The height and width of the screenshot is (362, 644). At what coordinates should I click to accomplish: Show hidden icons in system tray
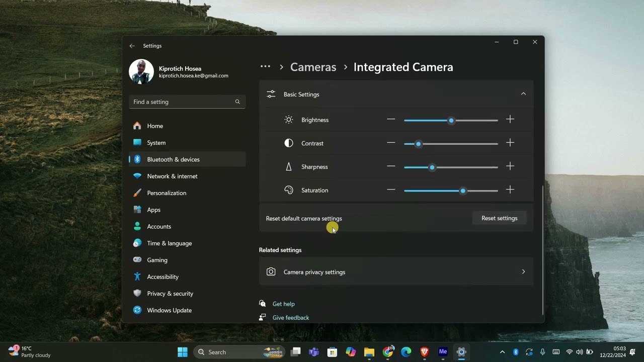[502, 352]
